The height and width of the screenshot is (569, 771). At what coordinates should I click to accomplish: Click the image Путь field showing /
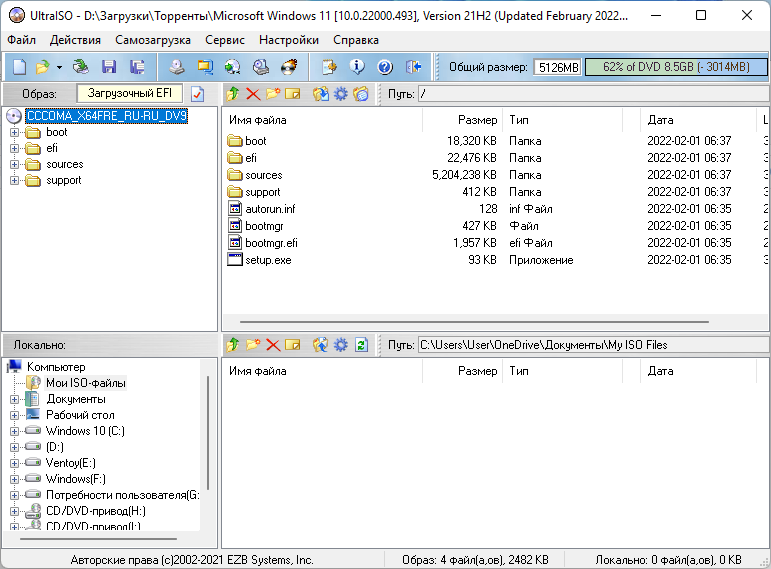(x=594, y=94)
